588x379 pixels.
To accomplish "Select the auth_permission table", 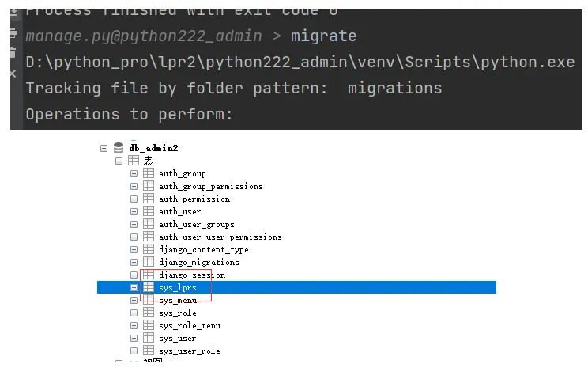I will point(194,199).
